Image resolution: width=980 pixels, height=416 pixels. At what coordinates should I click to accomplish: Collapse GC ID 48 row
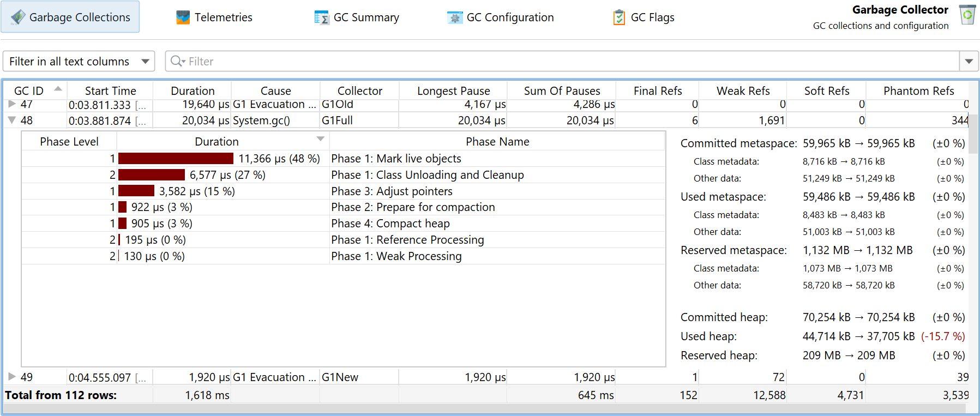pyautogui.click(x=12, y=120)
